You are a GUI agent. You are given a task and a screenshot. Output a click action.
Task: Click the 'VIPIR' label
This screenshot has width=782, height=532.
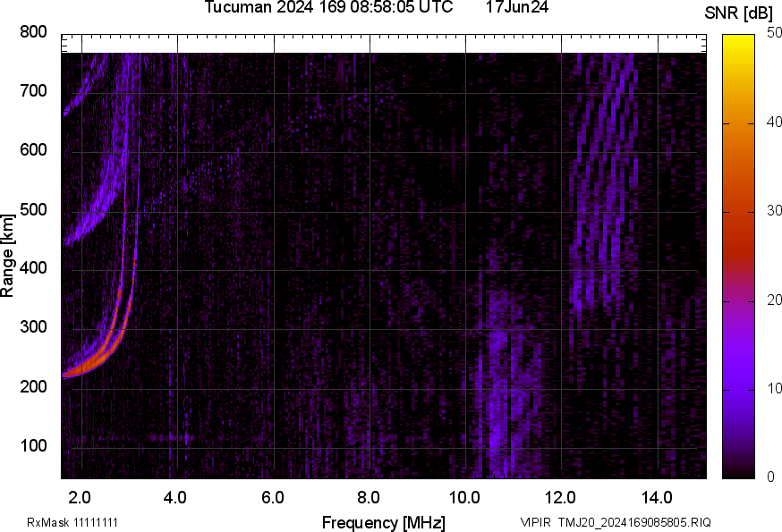(535, 522)
